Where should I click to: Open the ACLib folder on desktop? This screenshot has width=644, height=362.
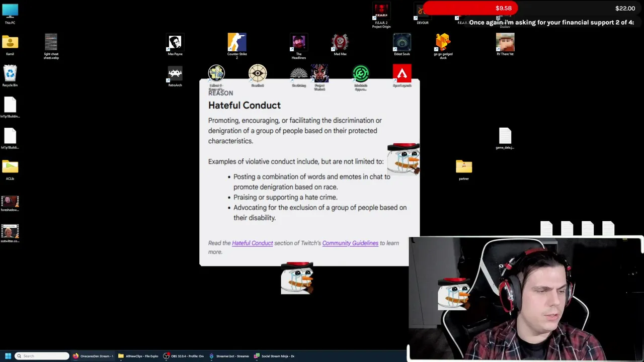pyautogui.click(x=10, y=169)
